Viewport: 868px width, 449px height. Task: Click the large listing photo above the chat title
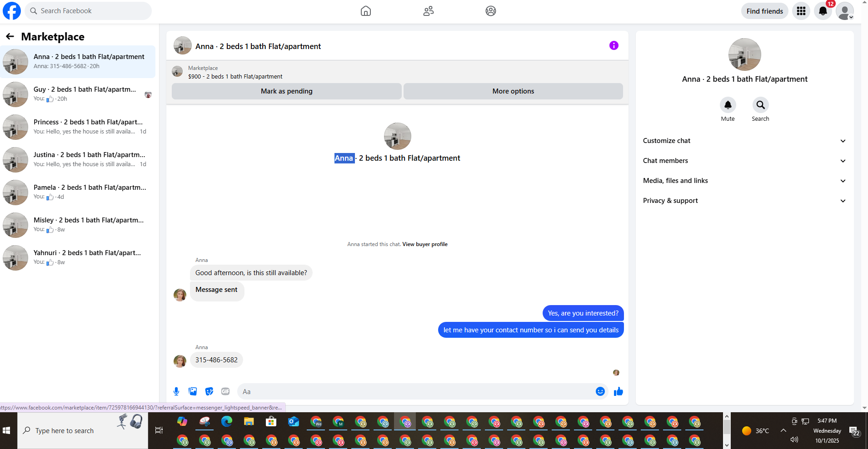tap(398, 136)
